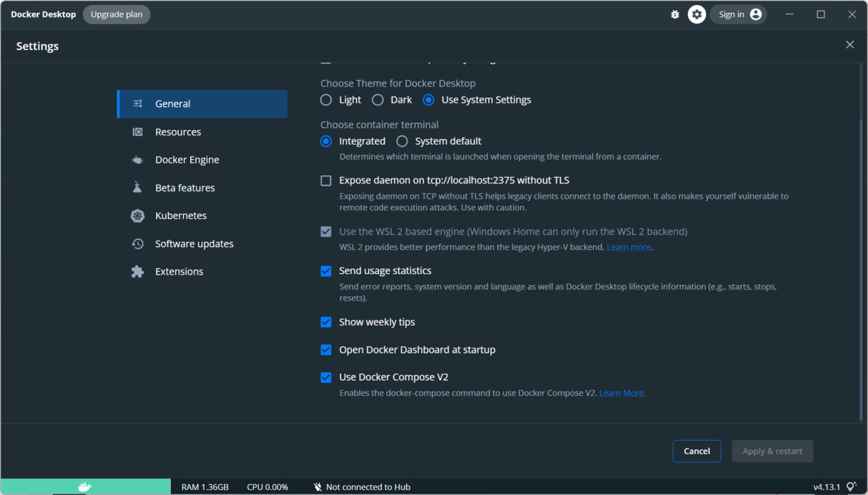The width and height of the screenshot is (868, 495).
Task: Choose Integrated container terminal radio
Action: 326,141
